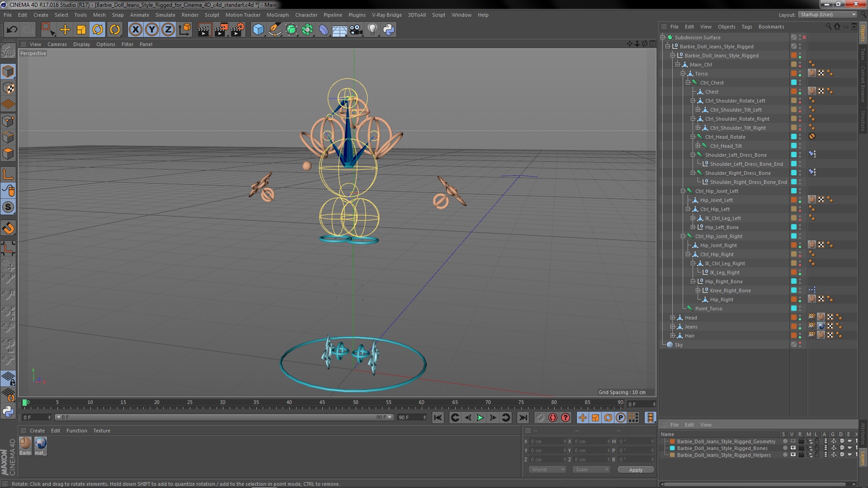
Task: Click the Apply button
Action: pos(636,470)
